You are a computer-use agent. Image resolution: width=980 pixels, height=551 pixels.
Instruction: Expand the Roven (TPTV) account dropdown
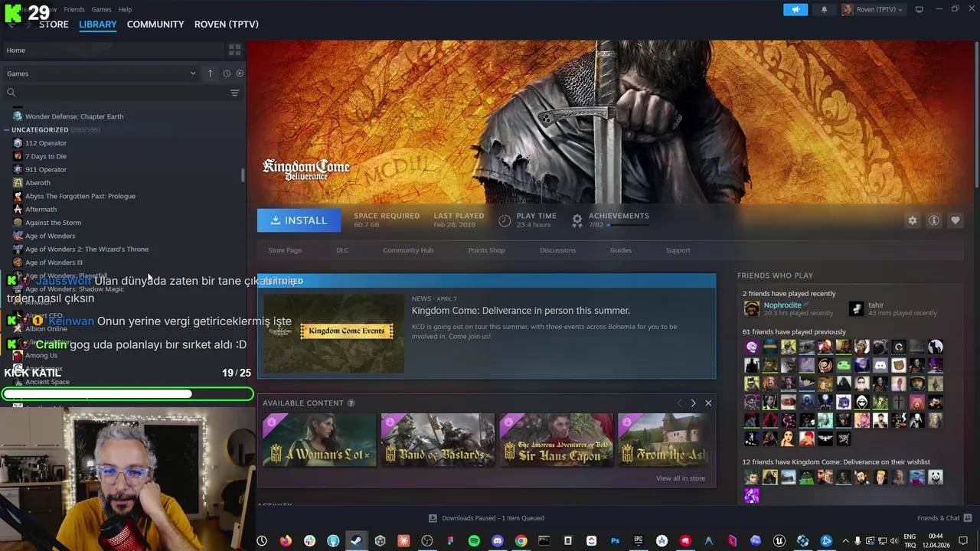pyautogui.click(x=872, y=9)
